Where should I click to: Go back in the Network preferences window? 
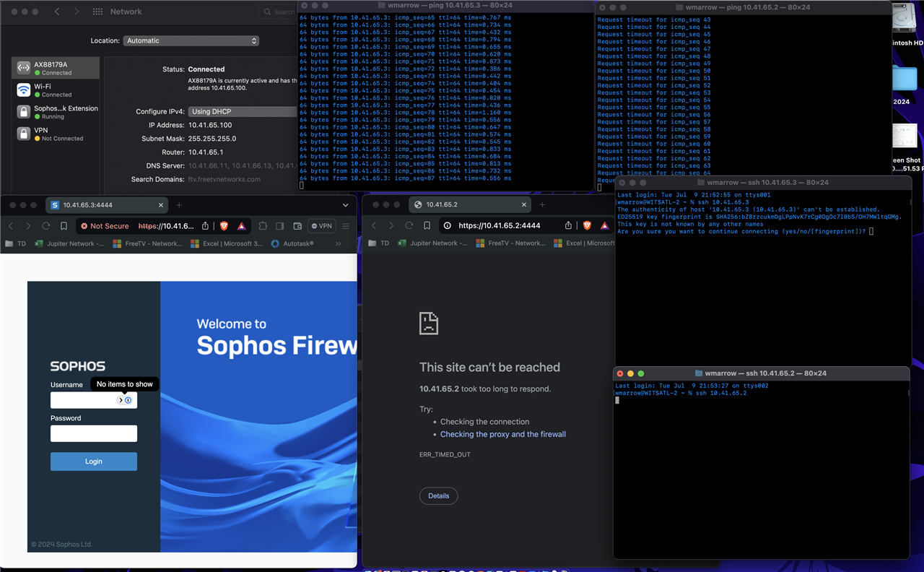57,12
